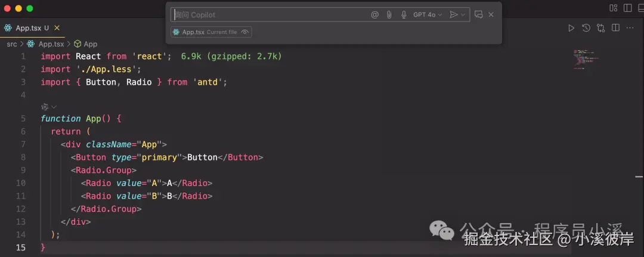Image resolution: width=644 pixels, height=257 pixels.
Task: Click the closing </Radio.Group> tag
Action: 106,209
